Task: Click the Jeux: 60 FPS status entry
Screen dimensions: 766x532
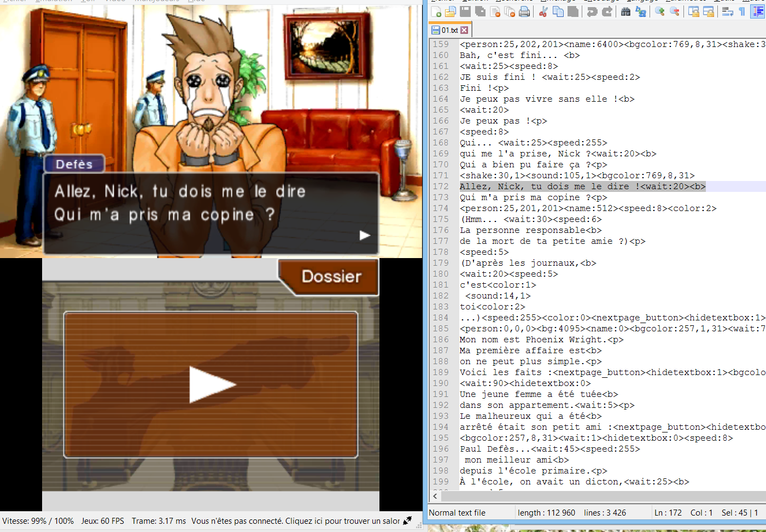Action: [x=103, y=521]
